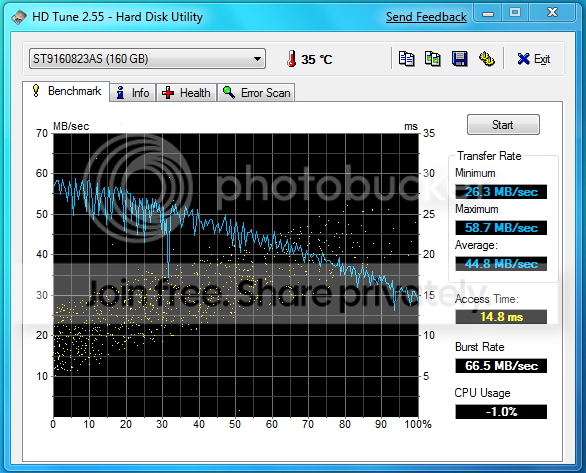
Task: Click the burst rate value 66.5 MB/sec
Action: coord(501,366)
